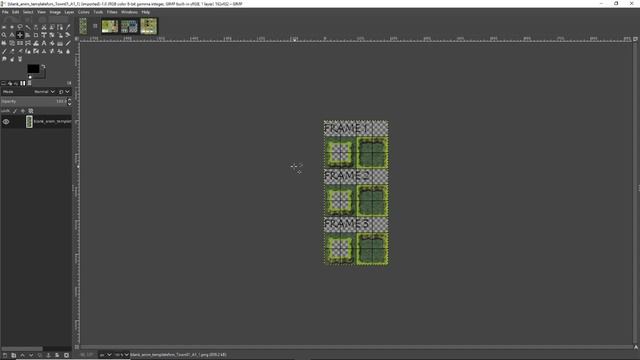Screen dimensions: 640x360
Task: Toggle lock alpha channel icon
Action: (31, 111)
